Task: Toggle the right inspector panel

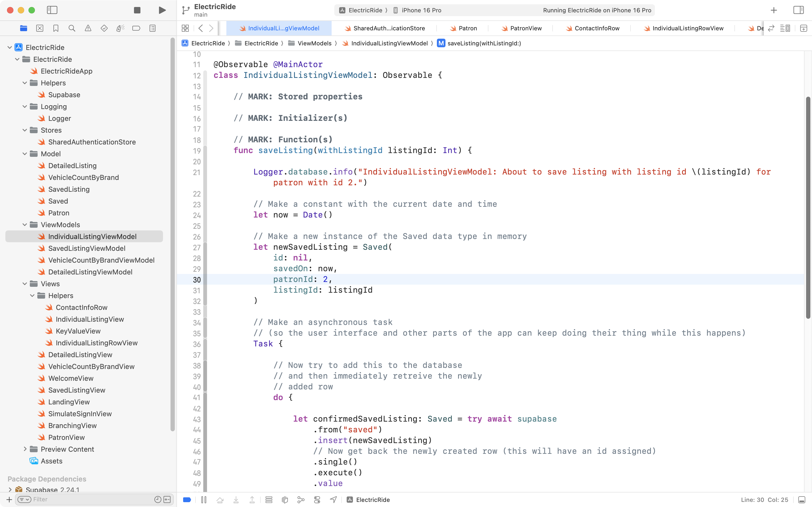Action: click(x=798, y=10)
